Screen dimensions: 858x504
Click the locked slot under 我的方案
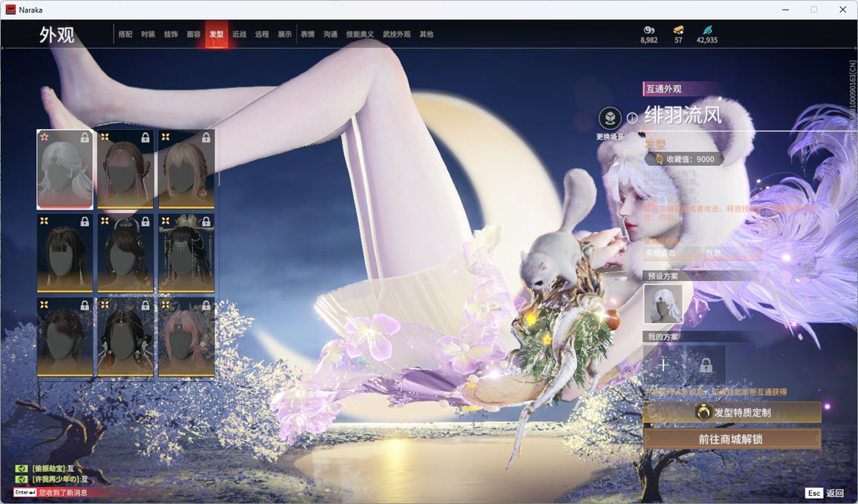click(x=705, y=365)
